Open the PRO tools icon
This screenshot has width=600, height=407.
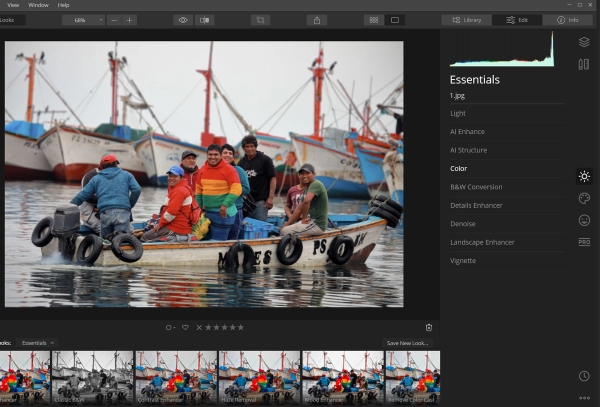(x=584, y=242)
